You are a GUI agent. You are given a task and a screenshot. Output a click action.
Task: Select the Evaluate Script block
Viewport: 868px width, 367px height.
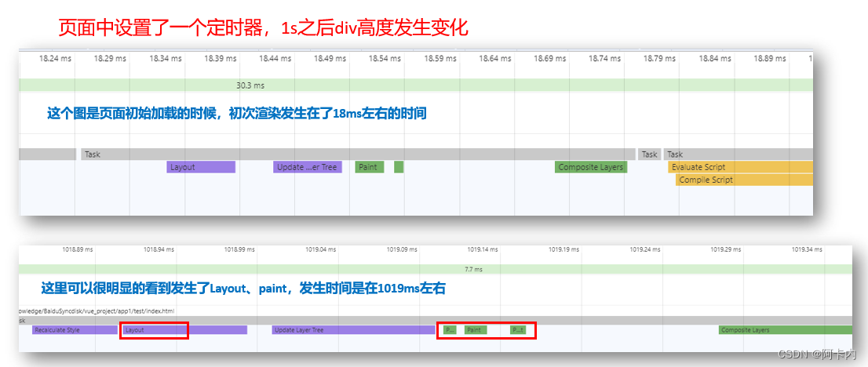click(741, 167)
